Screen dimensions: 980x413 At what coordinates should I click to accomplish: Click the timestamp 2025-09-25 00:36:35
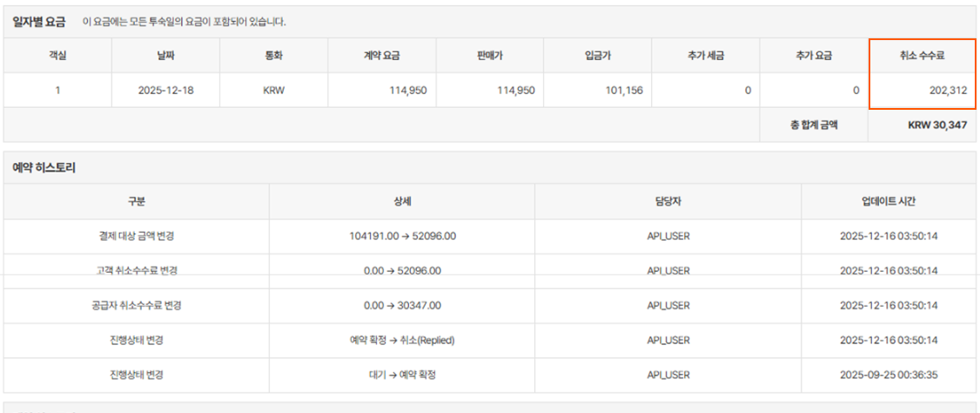889,376
